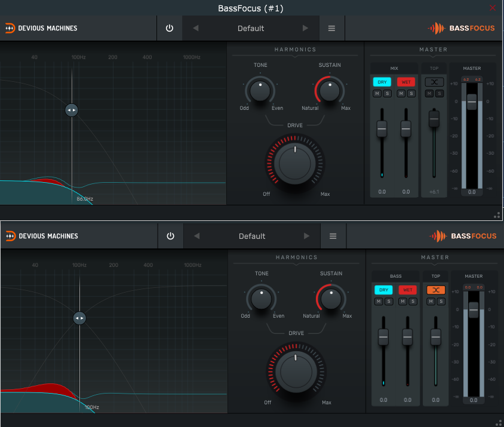
Task: Click the WET level value in upper instance
Action: coord(406,192)
